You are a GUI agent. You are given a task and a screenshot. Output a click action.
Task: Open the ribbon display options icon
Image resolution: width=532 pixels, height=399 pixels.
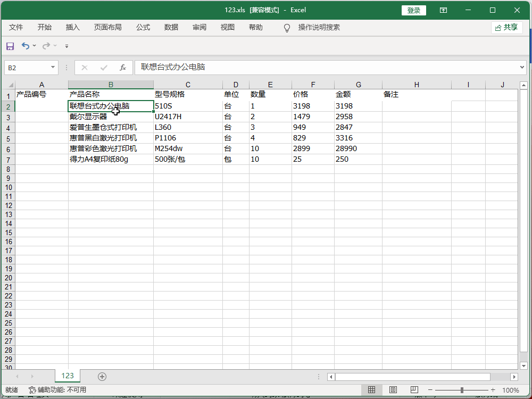[443, 10]
